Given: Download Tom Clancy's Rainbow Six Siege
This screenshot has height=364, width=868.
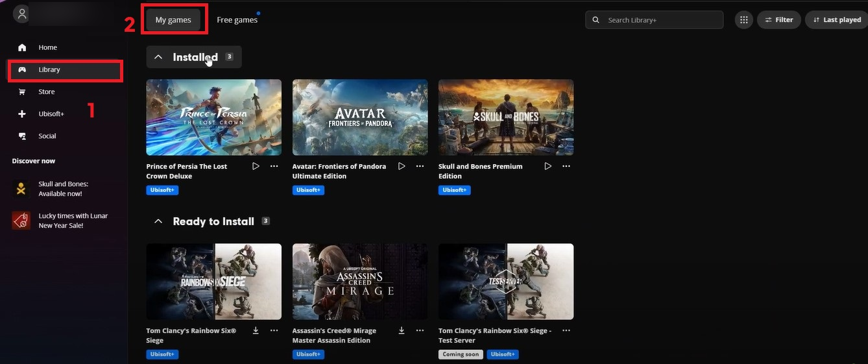Looking at the screenshot, I should tap(256, 330).
